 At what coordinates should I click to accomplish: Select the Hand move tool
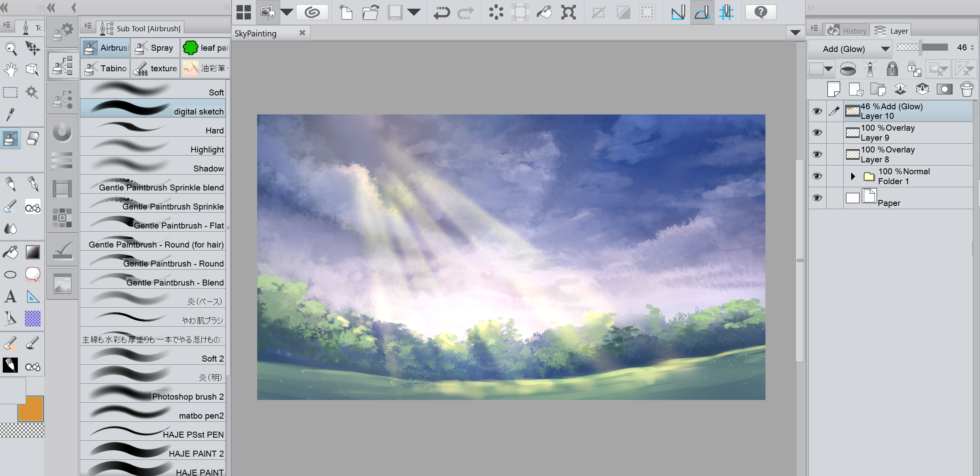pos(11,70)
